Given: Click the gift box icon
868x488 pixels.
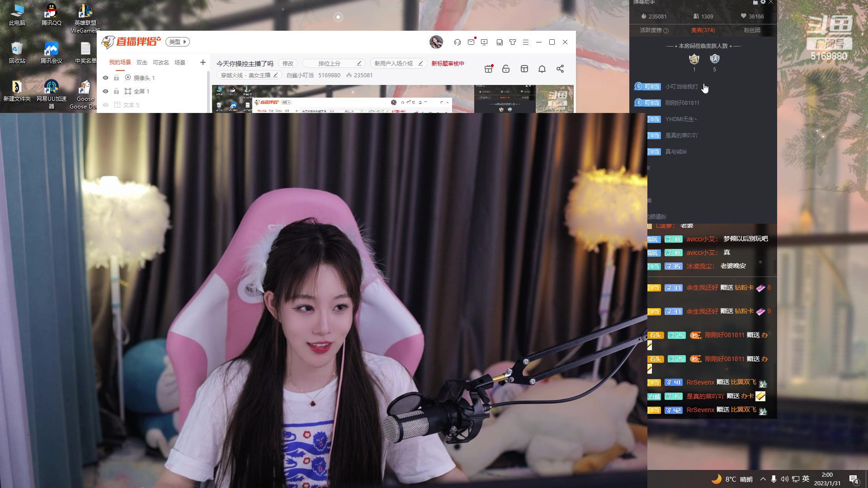Looking at the screenshot, I should point(488,69).
